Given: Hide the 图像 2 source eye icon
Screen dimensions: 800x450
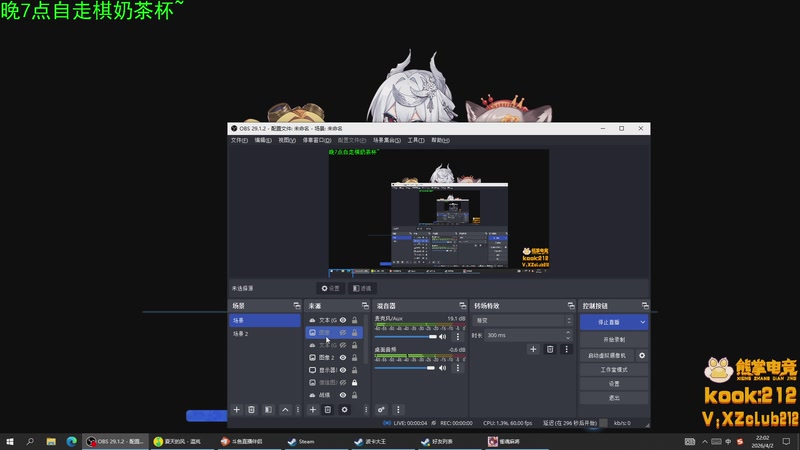Looking at the screenshot, I should 343,358.
